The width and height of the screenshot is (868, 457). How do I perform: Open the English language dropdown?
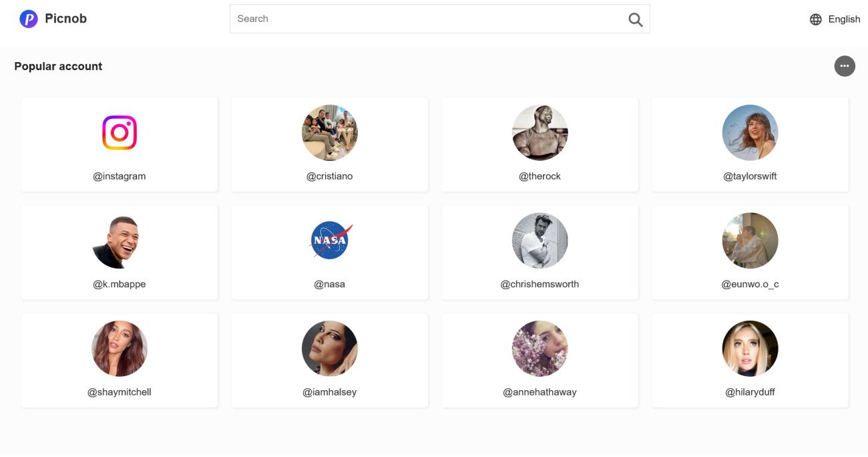coord(844,19)
